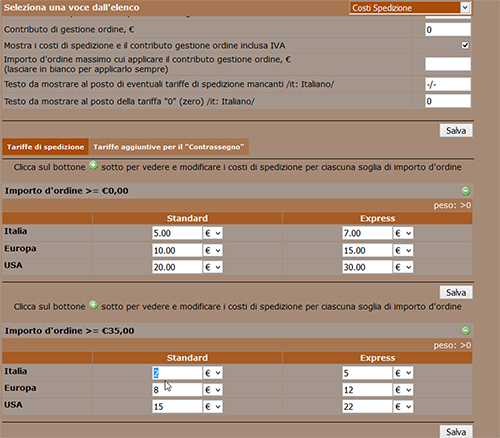This screenshot has width=500, height=438.
Task: Click Salva below the €35,00 rates table
Action: (x=456, y=432)
